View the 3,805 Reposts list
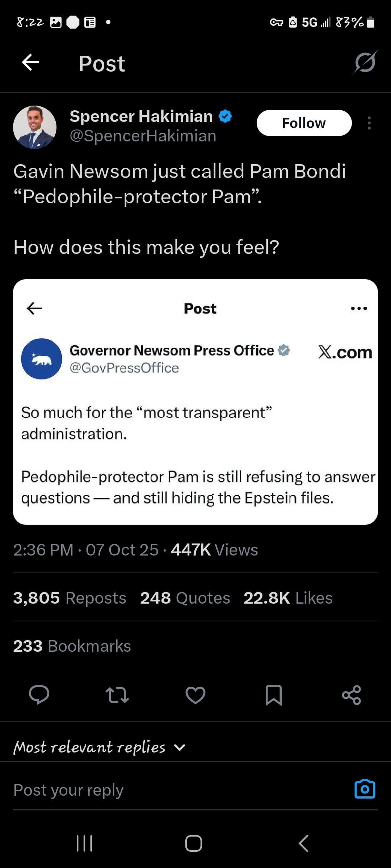Image resolution: width=391 pixels, height=868 pixels. coord(70,598)
